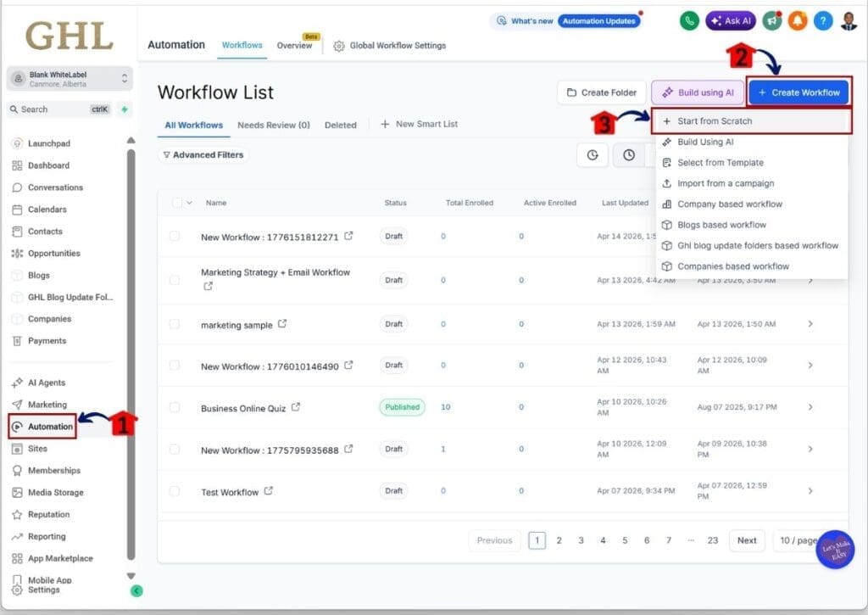Select all workflows using the header checkbox
The image size is (868, 615).
[x=175, y=203]
